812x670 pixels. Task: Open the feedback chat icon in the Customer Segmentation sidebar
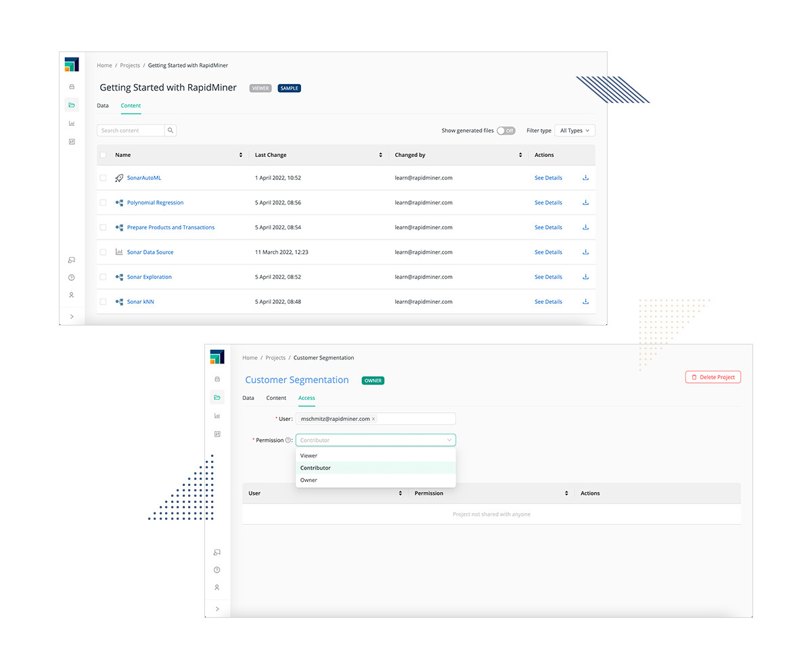pos(217,552)
